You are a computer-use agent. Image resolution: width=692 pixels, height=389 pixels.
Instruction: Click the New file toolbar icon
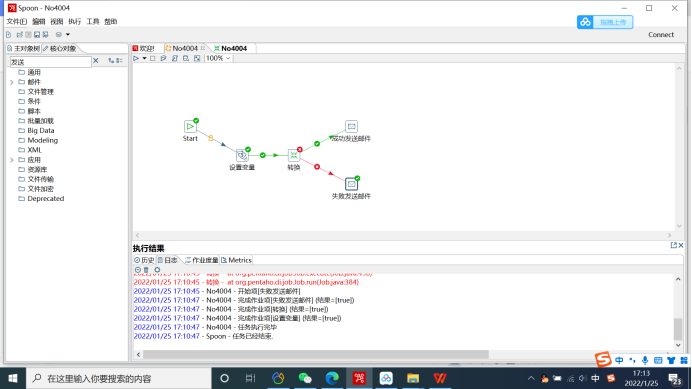[x=8, y=34]
